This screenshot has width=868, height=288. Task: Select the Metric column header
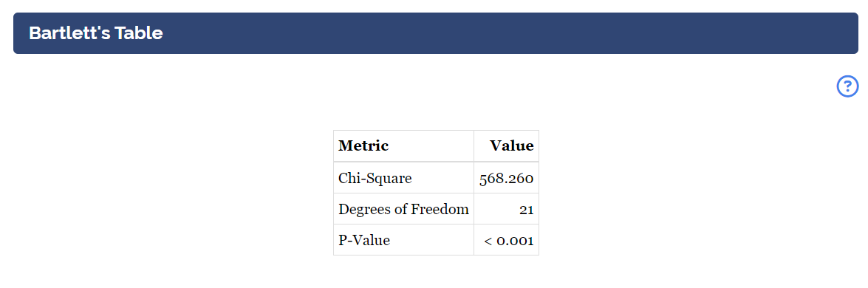coord(363,146)
